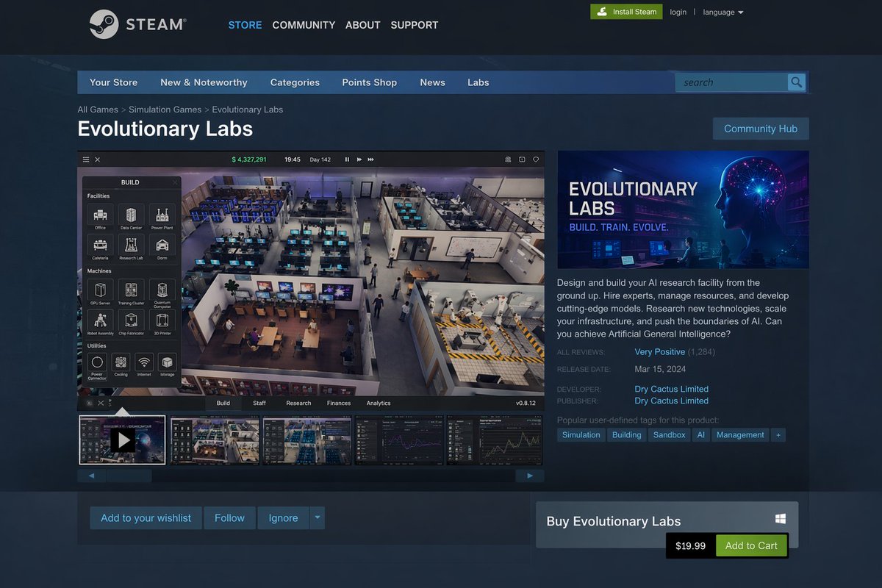Open the Points Shop tab
Image resolution: width=882 pixels, height=588 pixels.
click(x=369, y=82)
